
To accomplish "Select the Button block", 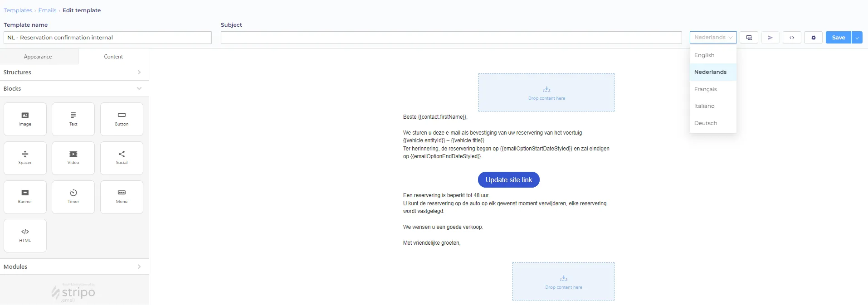I will point(122,119).
